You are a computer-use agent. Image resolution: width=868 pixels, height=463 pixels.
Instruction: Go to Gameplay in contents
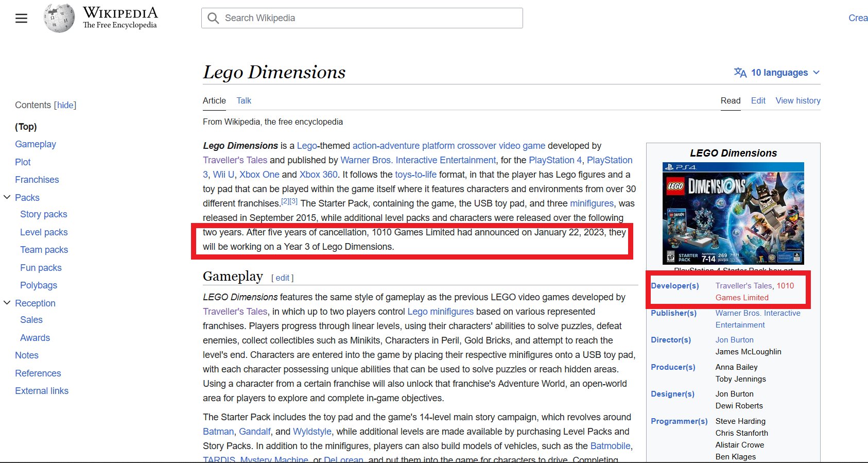tap(36, 144)
